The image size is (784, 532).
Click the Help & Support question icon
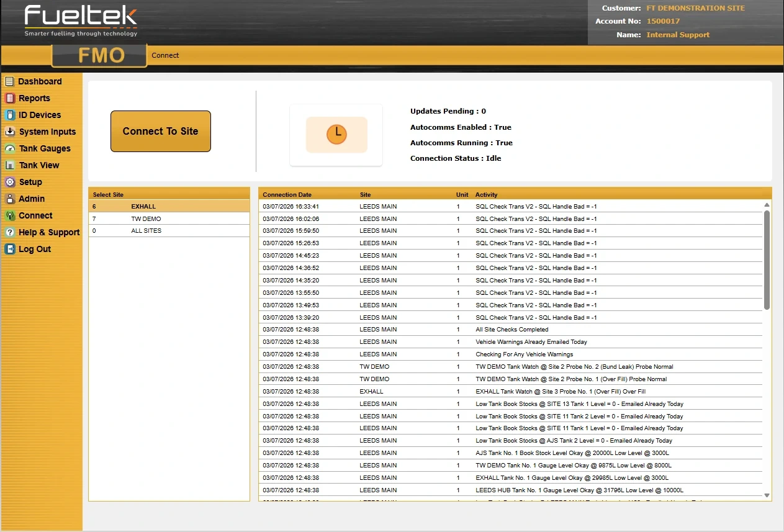coord(9,232)
